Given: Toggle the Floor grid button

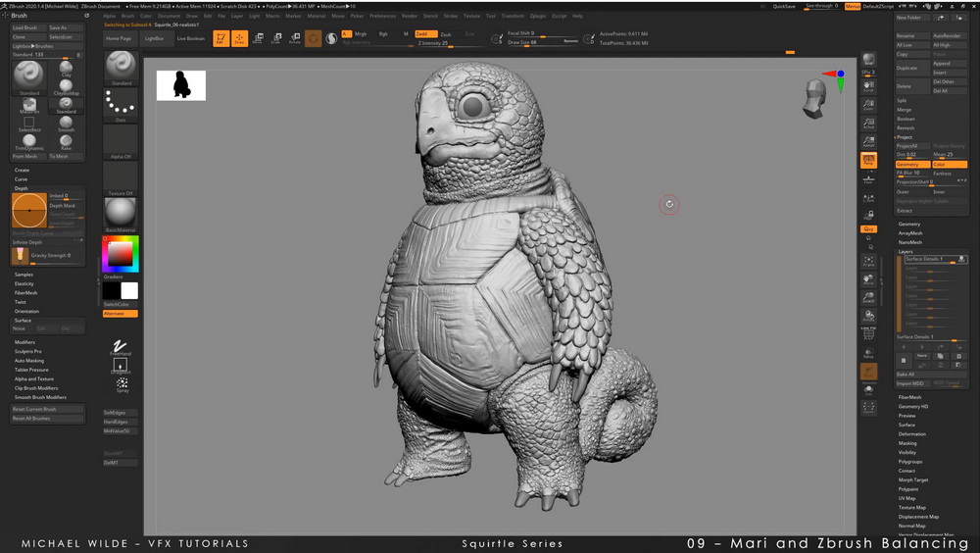Looking at the screenshot, I should point(868,178).
